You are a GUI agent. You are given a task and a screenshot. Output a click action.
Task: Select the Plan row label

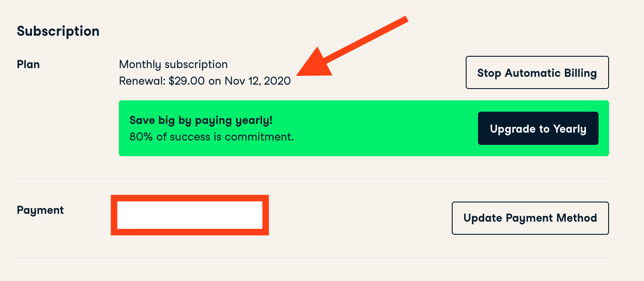[28, 65]
